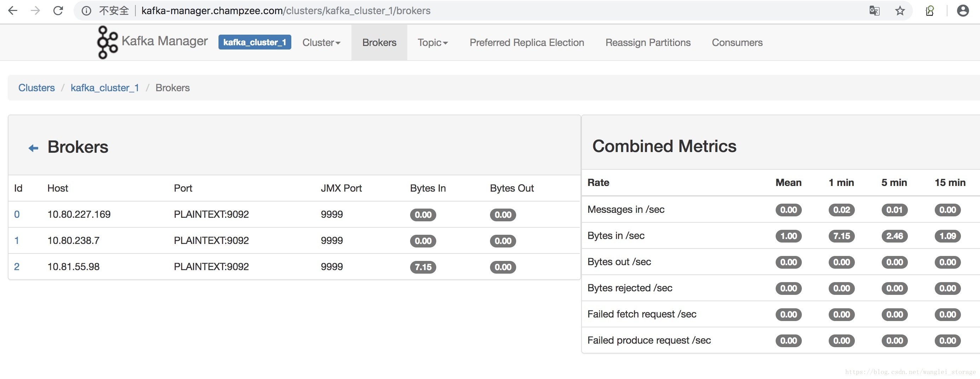This screenshot has height=379, width=980.
Task: Click the translate page icon
Action: click(x=874, y=11)
